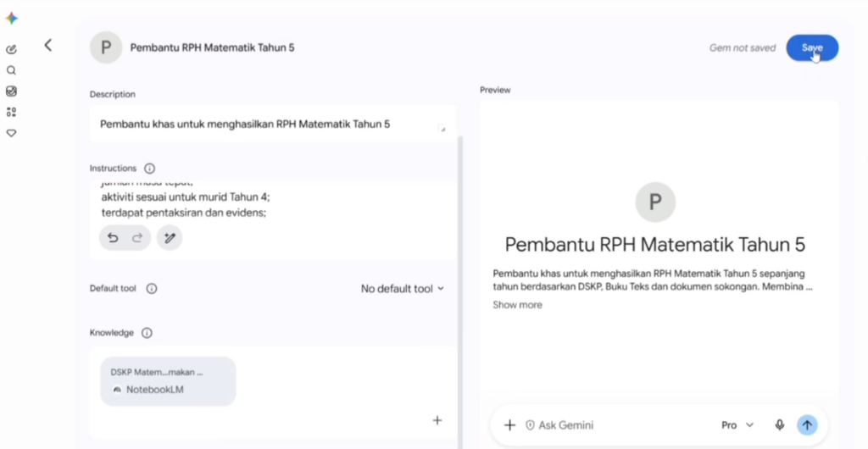Open the No default tool dropdown
Screen dimensions: 868x449
pyautogui.click(x=403, y=289)
